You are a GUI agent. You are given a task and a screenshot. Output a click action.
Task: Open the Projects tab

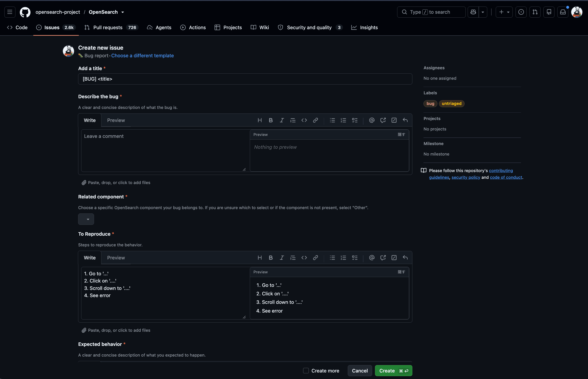pos(228,28)
